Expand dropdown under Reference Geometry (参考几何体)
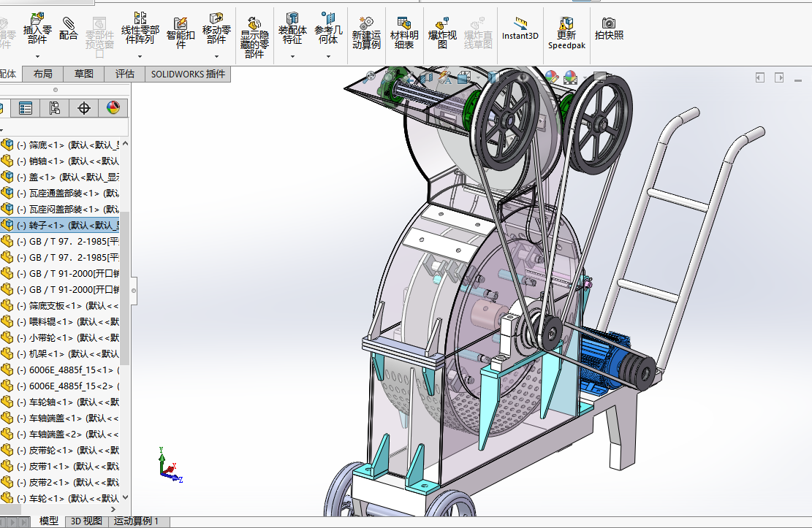This screenshot has height=528, width=812. (x=328, y=56)
